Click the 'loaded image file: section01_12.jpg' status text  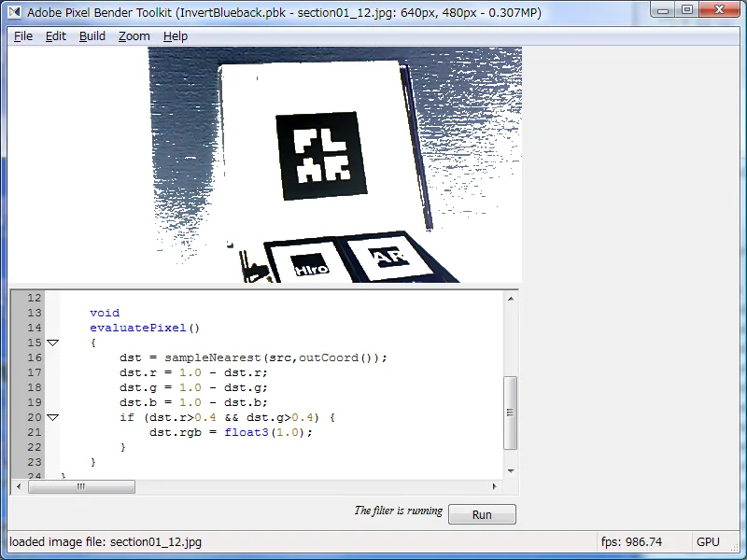(x=106, y=542)
